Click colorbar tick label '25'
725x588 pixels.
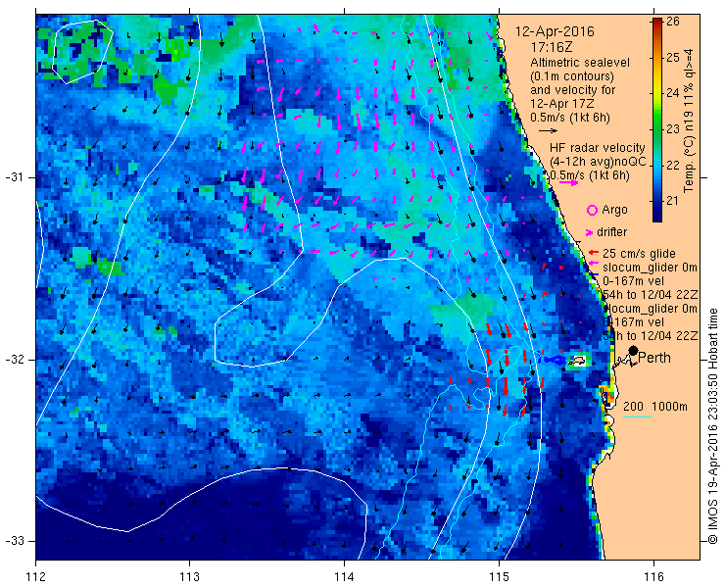672,58
